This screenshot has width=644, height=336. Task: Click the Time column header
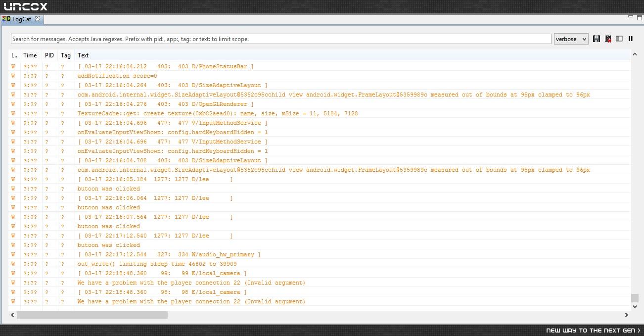[30, 55]
